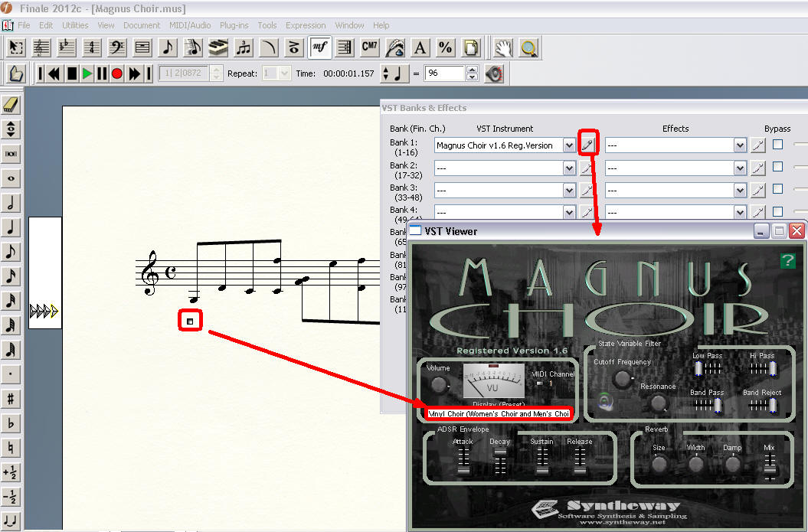Start recording with the red Record button
This screenshot has height=532, width=808.
(117, 73)
